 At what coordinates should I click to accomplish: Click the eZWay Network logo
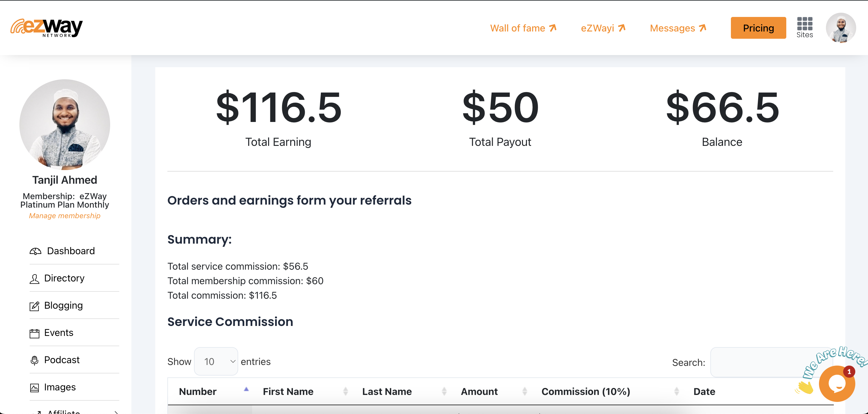[47, 28]
